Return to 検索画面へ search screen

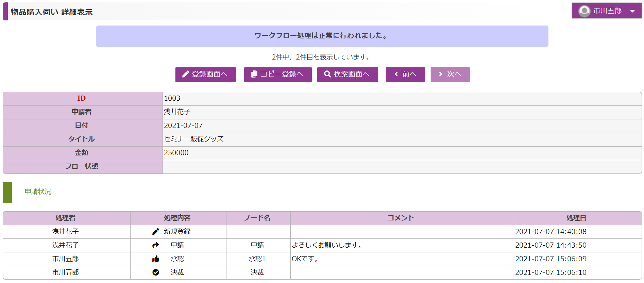[x=348, y=74]
